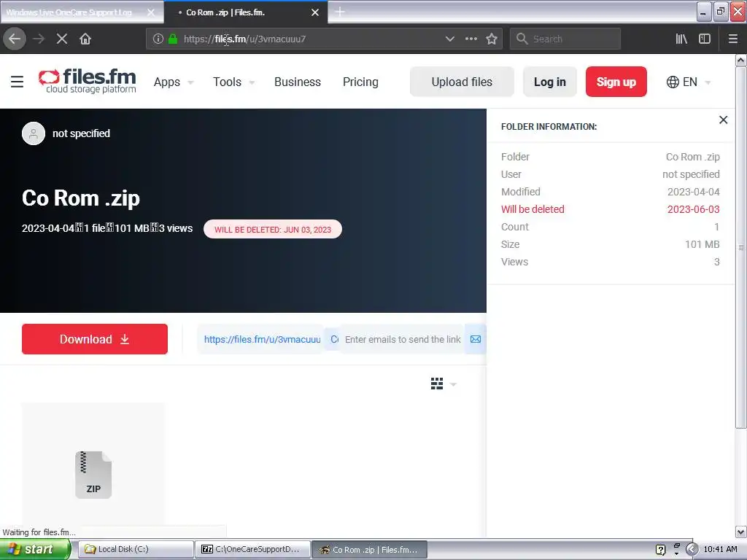This screenshot has height=560, width=747.
Task: Open the files.fm site hamburger menu
Action: click(18, 82)
